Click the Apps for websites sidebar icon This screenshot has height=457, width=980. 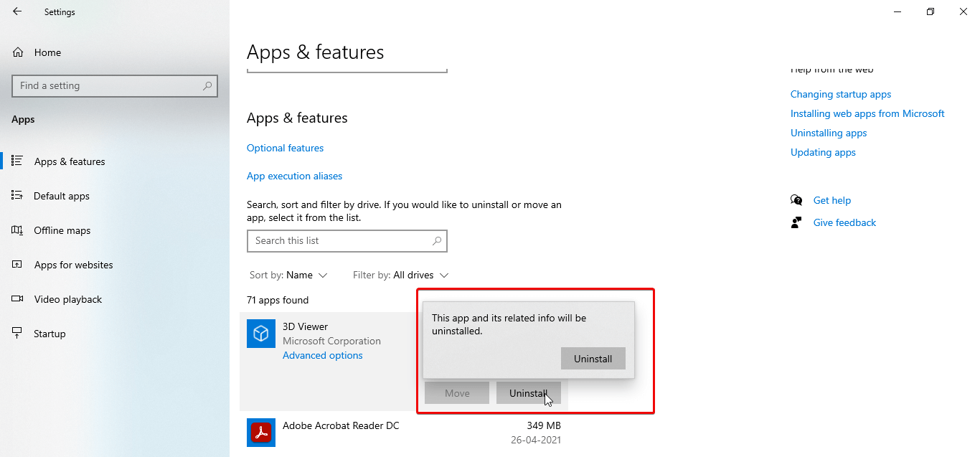[17, 264]
